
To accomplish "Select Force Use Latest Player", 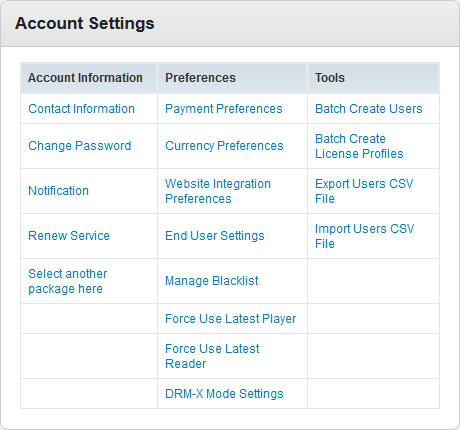I will click(x=231, y=319).
